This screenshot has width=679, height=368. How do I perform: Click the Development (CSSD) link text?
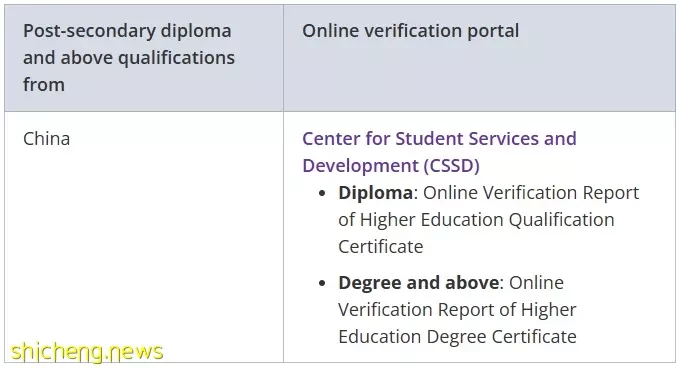[x=391, y=166]
